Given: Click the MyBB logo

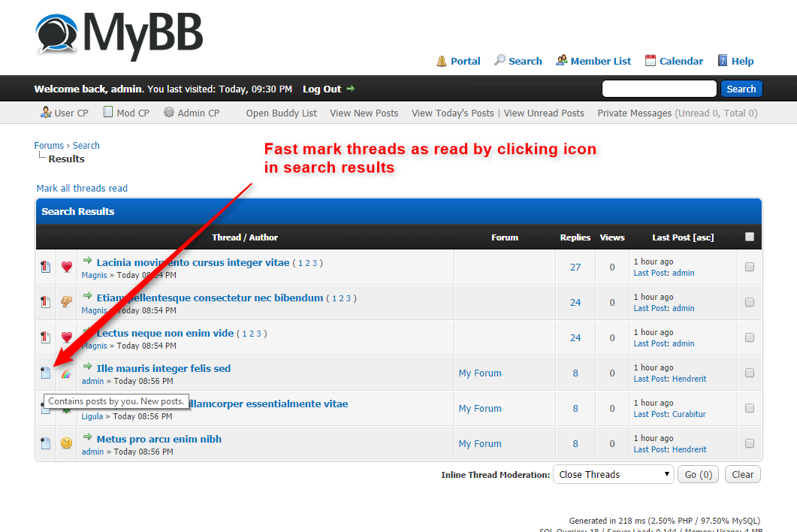Looking at the screenshot, I should click(x=119, y=35).
